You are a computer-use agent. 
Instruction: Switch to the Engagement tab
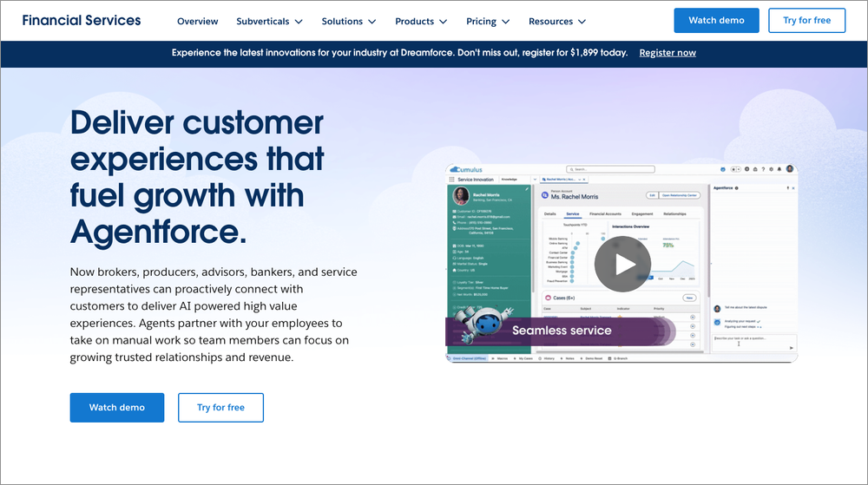[642, 213]
